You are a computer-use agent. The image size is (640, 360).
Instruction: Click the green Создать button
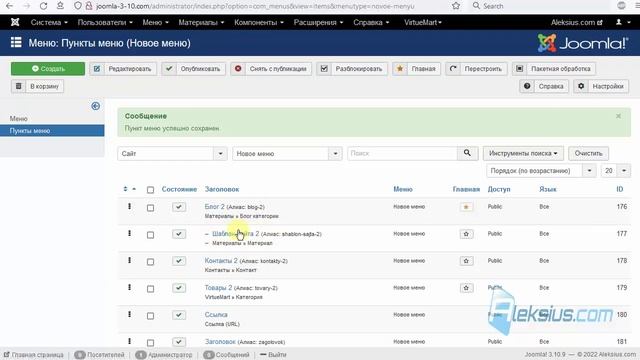click(48, 69)
